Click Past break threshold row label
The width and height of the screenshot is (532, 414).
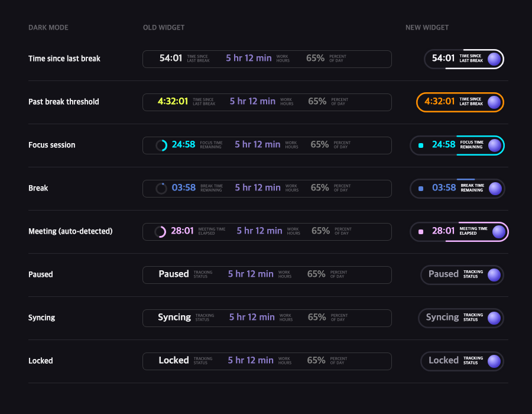click(x=63, y=102)
